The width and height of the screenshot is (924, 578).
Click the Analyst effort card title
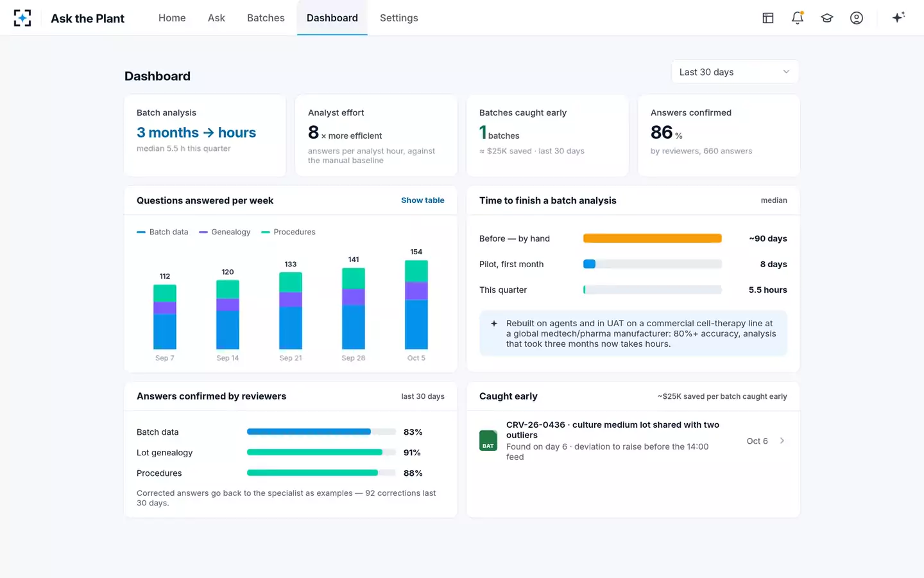pos(336,112)
